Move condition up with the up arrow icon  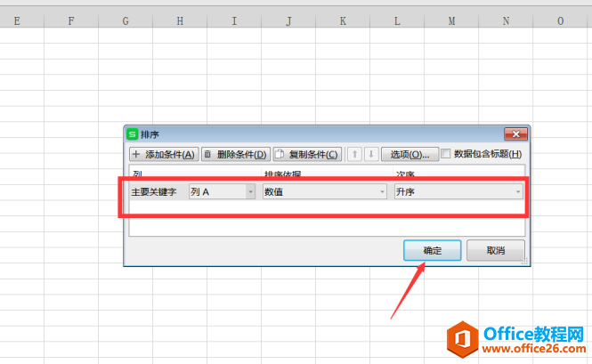[354, 154]
